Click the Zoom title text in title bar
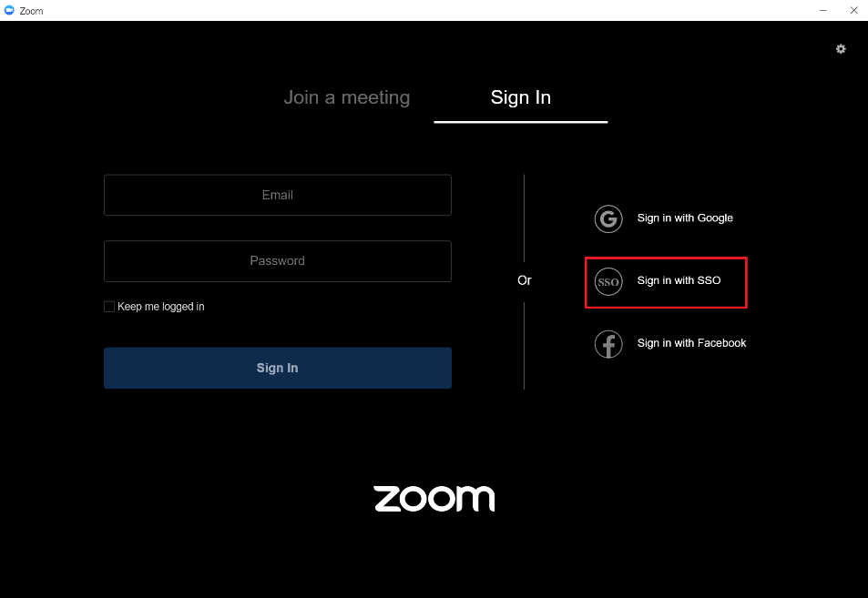Image resolution: width=868 pixels, height=598 pixels. tap(31, 11)
